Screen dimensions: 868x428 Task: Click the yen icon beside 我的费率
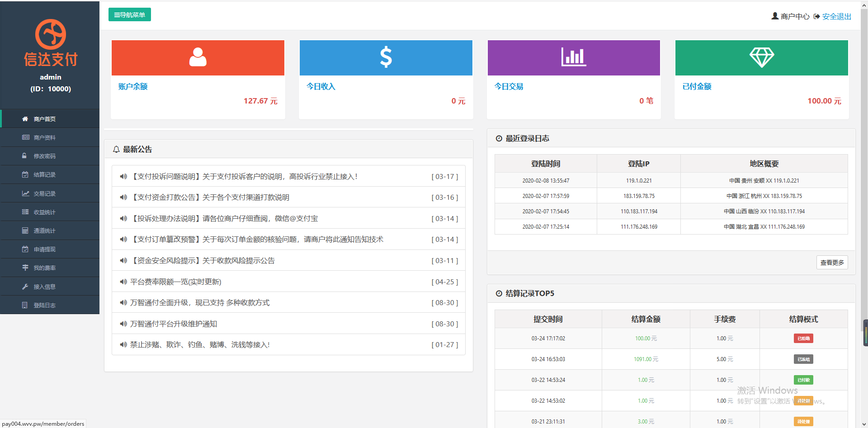25,268
